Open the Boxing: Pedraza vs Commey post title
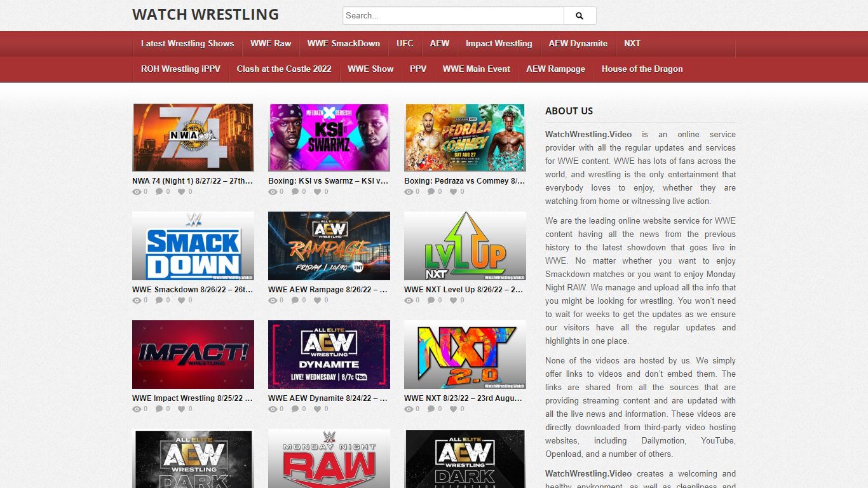868x488 pixels. point(465,181)
